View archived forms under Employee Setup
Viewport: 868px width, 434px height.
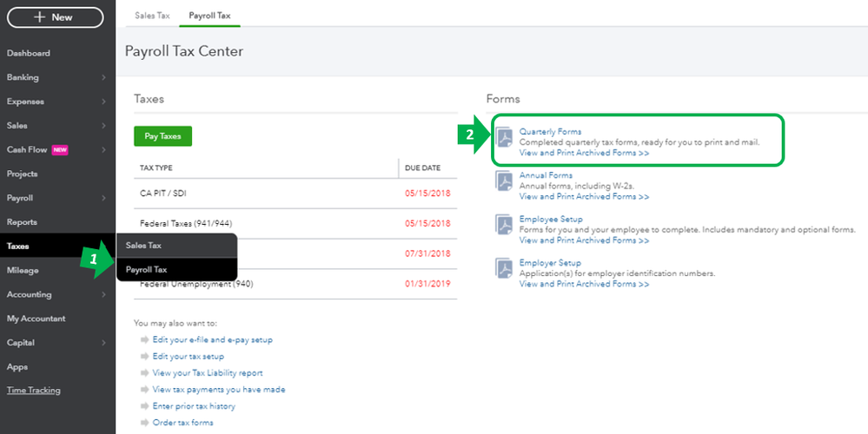(584, 240)
